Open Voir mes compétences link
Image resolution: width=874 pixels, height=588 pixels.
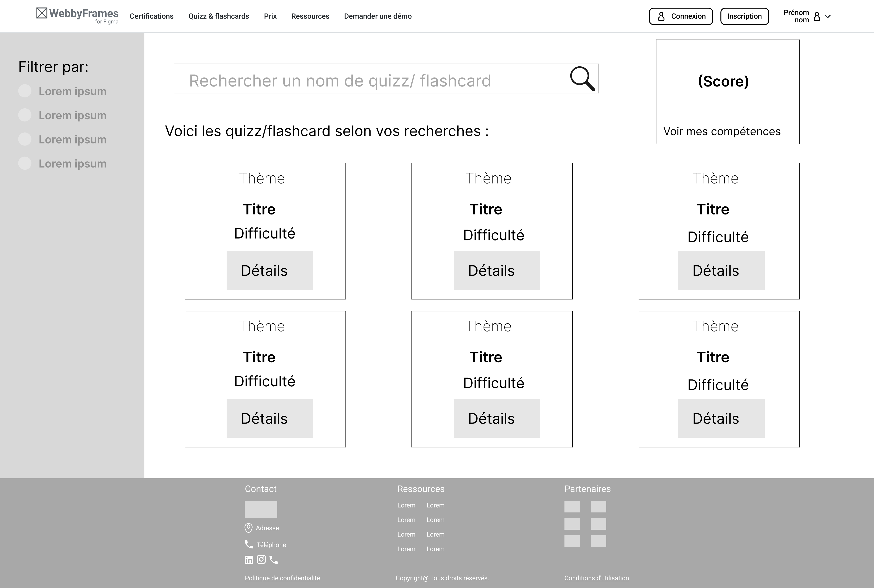(722, 131)
